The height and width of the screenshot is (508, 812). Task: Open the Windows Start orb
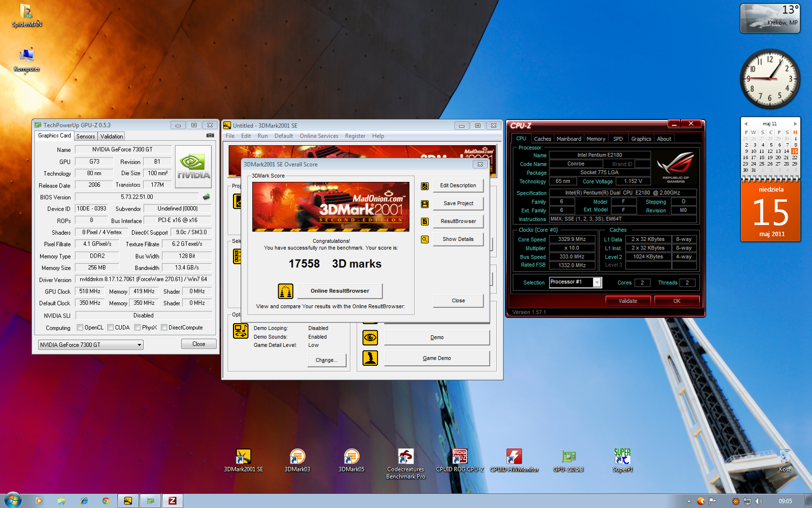12,500
